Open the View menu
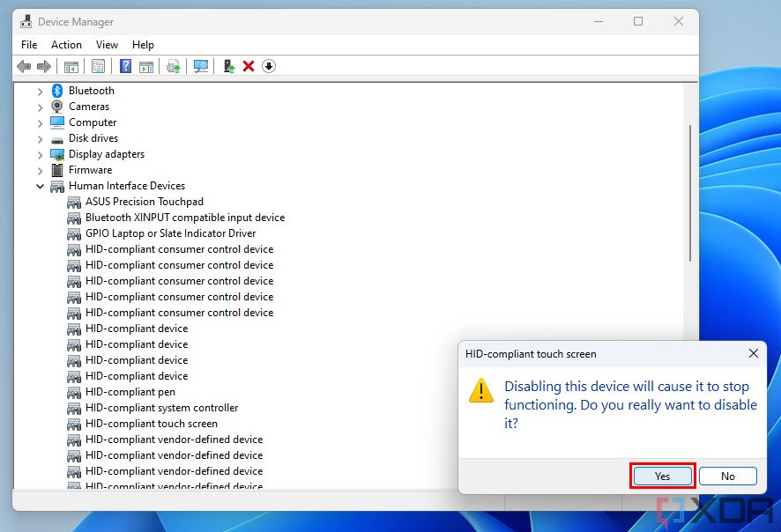The height and width of the screenshot is (532, 781). pyautogui.click(x=107, y=44)
